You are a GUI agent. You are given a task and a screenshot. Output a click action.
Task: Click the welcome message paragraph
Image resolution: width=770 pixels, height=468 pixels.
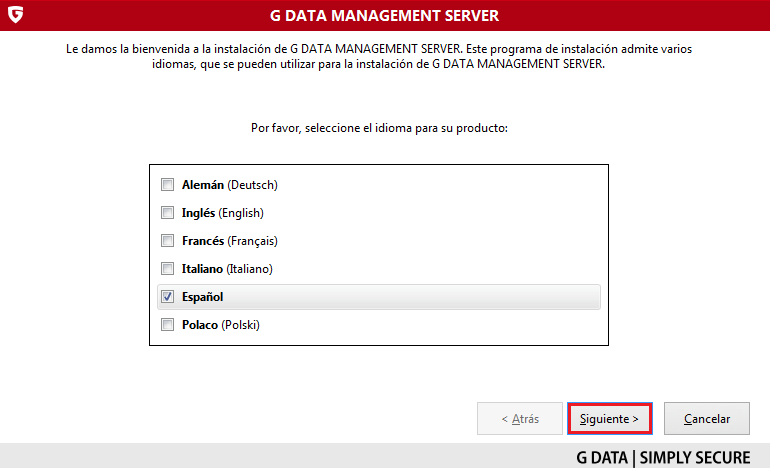[384, 55]
